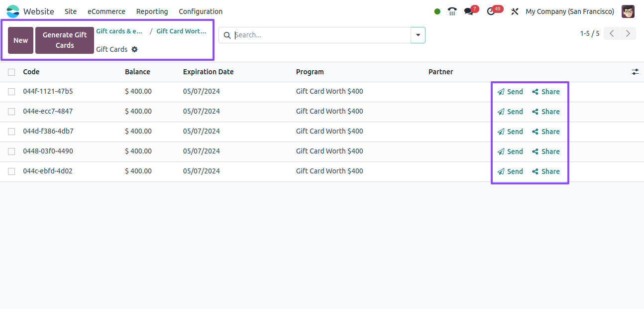Screen dimensions: 644x309
Task: Click the New button
Action: click(21, 40)
